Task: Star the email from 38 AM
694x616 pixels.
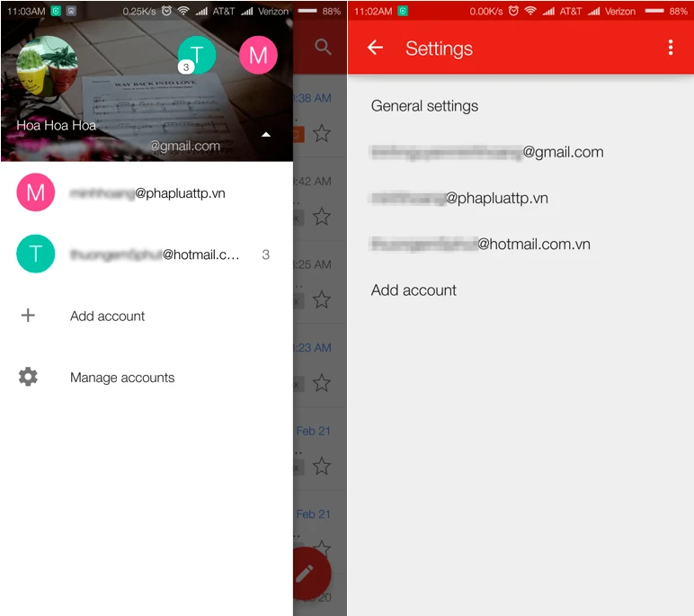Action: [x=322, y=133]
